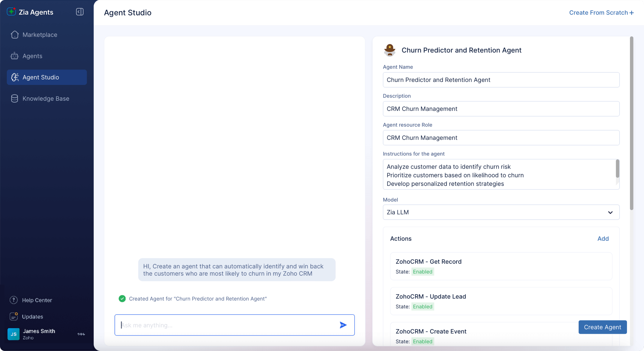The height and width of the screenshot is (351, 644).
Task: Click Add in the Actions panel
Action: 603,238
